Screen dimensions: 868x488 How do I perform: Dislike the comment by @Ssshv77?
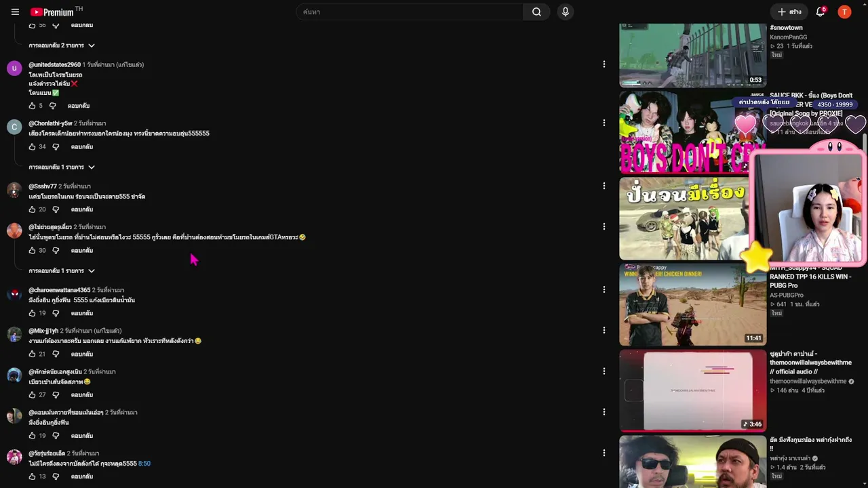[56, 209]
